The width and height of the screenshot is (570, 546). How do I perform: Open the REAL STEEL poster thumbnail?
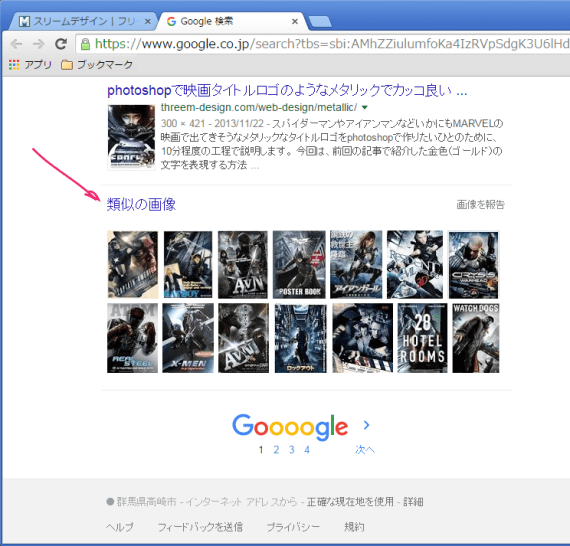pos(132,338)
